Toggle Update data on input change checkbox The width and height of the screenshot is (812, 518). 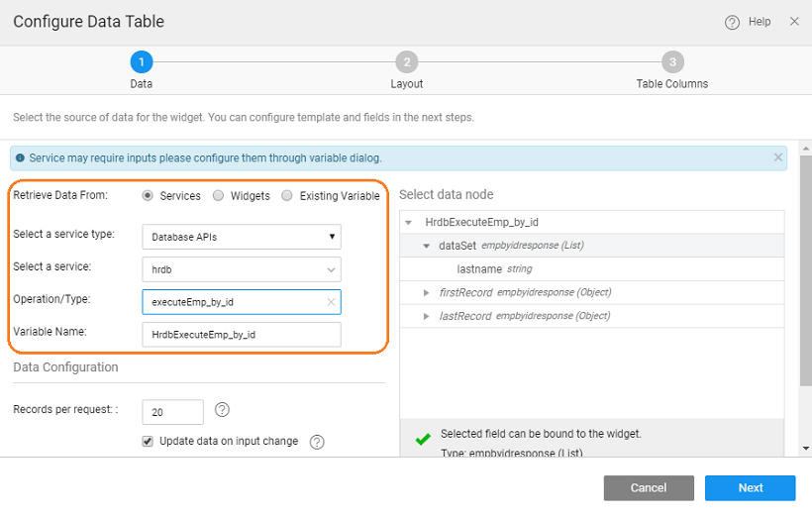149,441
